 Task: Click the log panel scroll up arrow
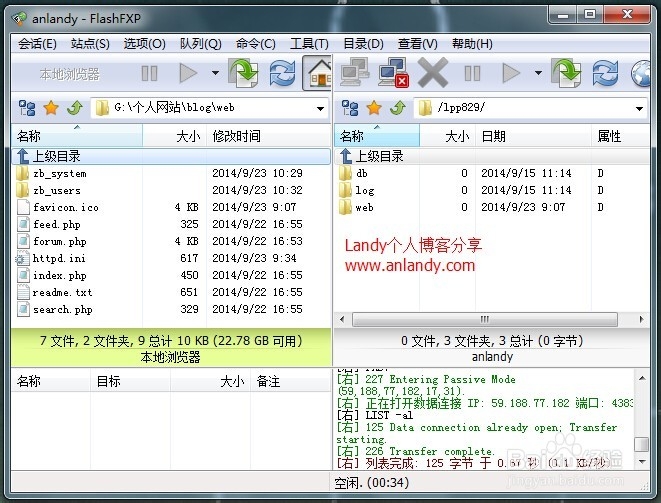[x=642, y=378]
